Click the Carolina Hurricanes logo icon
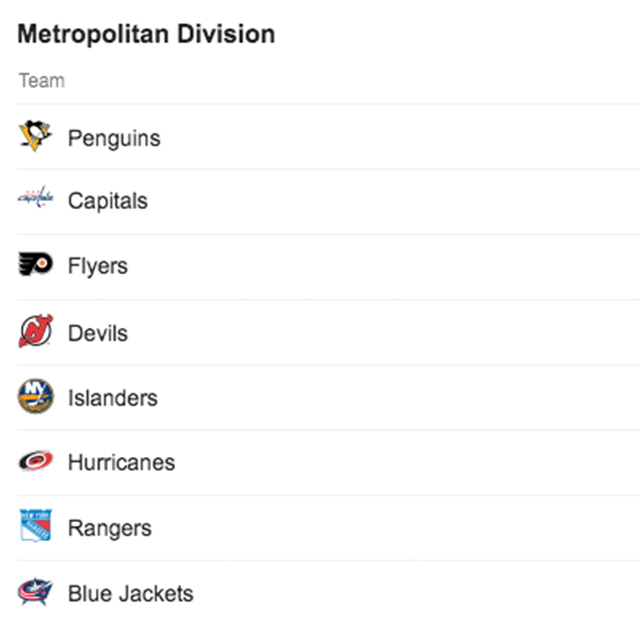Image resolution: width=640 pixels, height=640 pixels. pyautogui.click(x=35, y=462)
